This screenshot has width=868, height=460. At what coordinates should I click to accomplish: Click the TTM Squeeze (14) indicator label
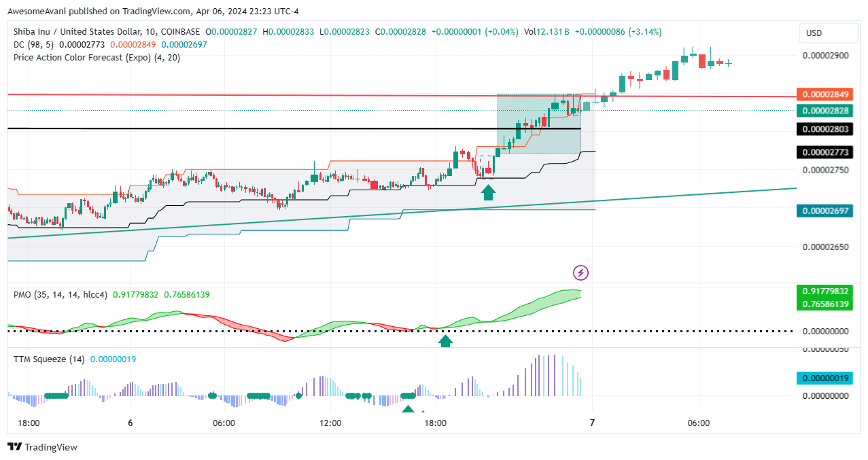tap(49, 359)
